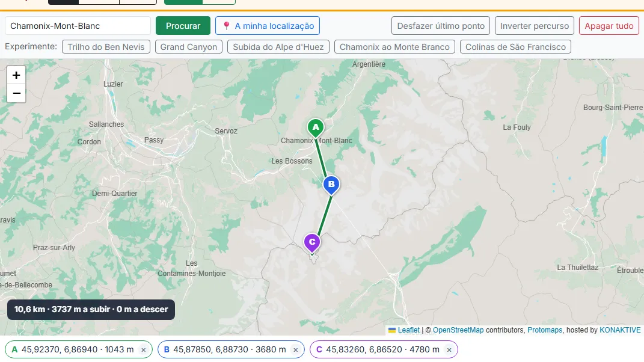The height and width of the screenshot is (362, 644).
Task: Click the Cordon map label
Action: [x=89, y=142]
